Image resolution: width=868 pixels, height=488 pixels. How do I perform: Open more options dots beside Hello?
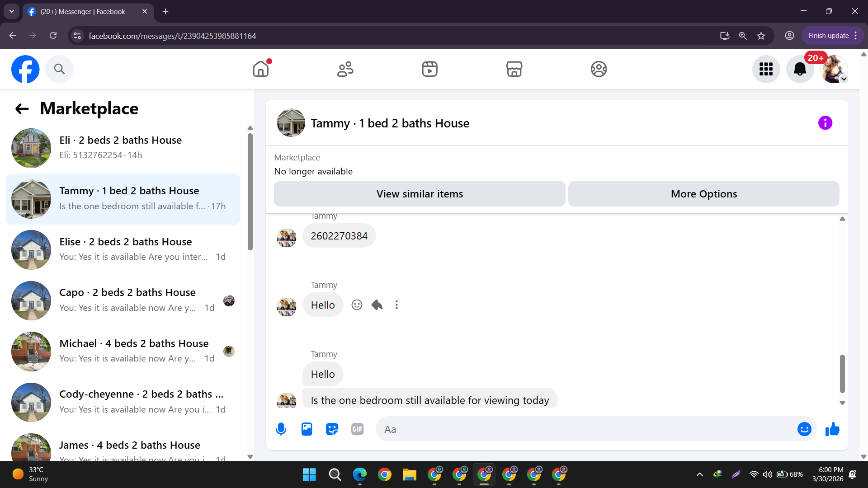[396, 305]
